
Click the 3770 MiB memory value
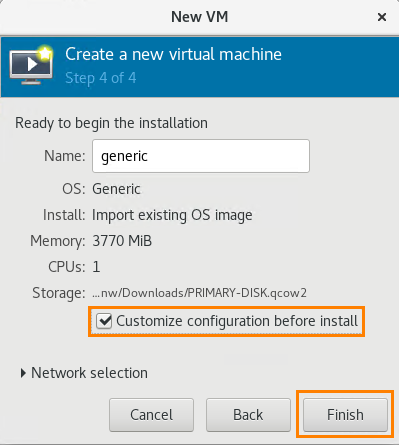(122, 241)
